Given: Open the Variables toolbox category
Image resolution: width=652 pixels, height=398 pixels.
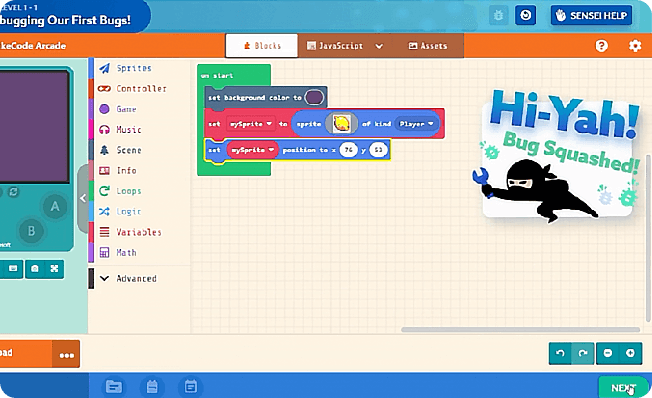Looking at the screenshot, I should [139, 232].
